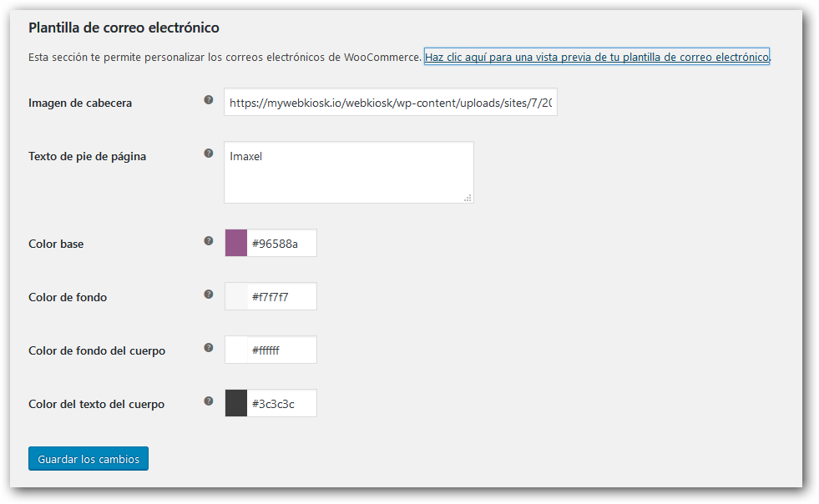Click help icon next to Imagen de cabecera
Viewport: 819px width, 504px height.
click(209, 100)
